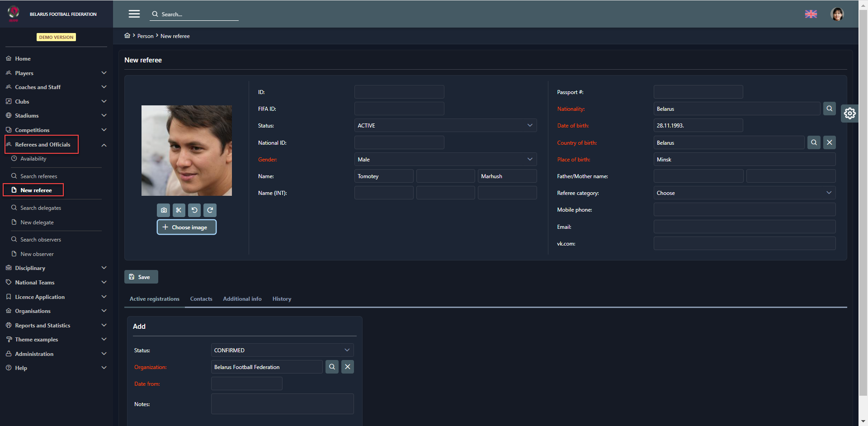Open the hamburger menu icon
This screenshot has width=868, height=426.
pyautogui.click(x=134, y=14)
